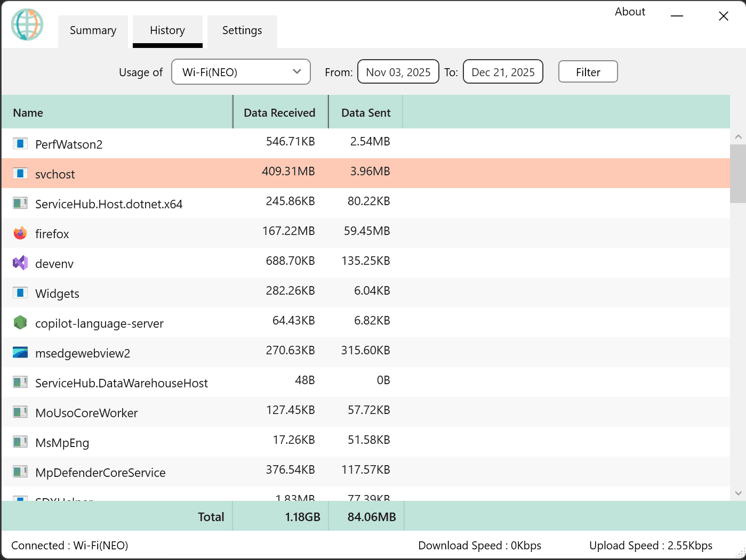Click the msedgewebview2 Edge icon
The height and width of the screenshot is (560, 746).
point(20,352)
